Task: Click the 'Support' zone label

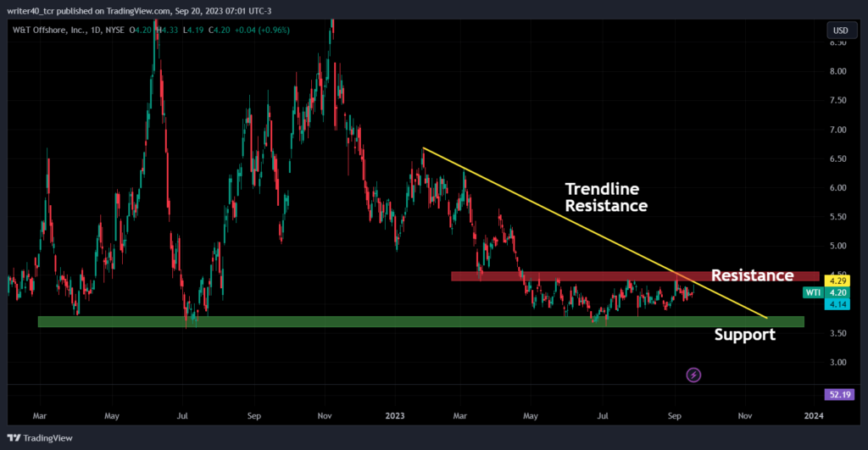Action: pyautogui.click(x=744, y=335)
